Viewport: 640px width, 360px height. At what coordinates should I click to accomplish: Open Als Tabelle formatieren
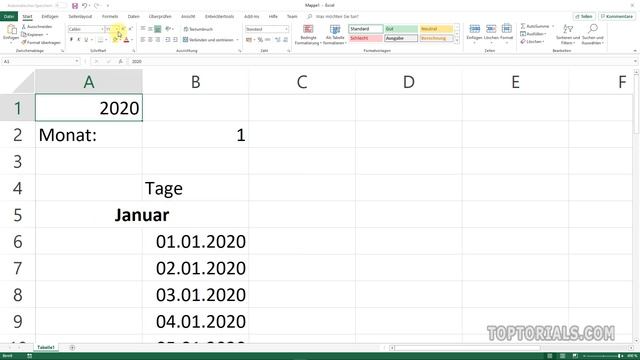(335, 34)
